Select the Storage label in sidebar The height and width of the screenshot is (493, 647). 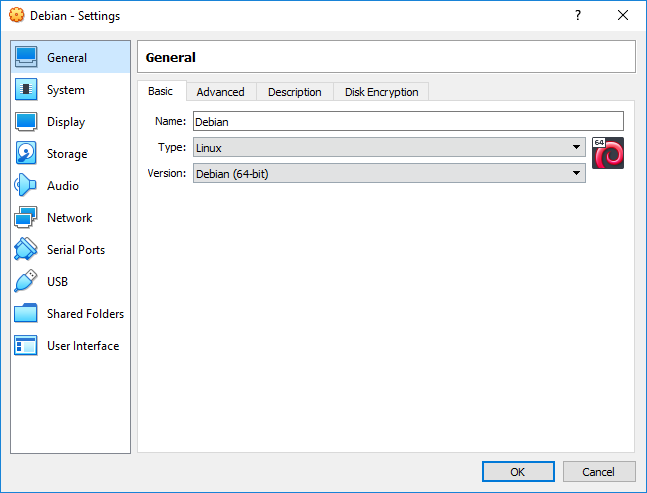tap(67, 154)
